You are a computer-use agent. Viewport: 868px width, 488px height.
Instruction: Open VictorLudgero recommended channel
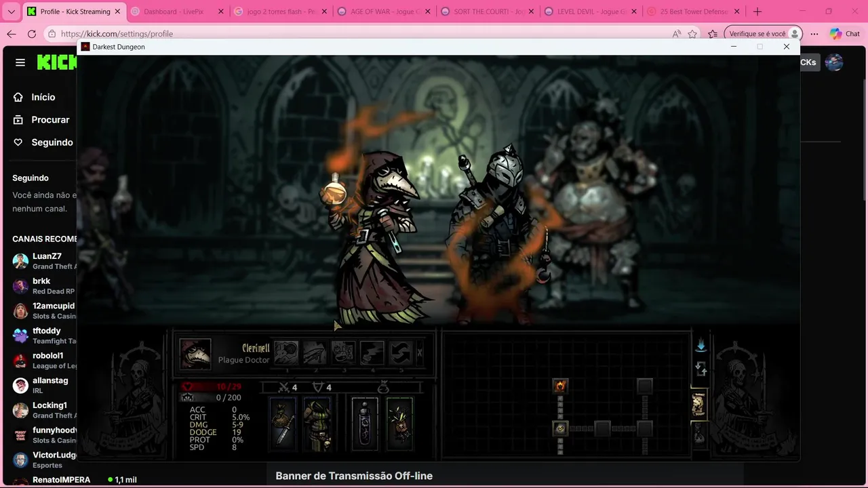click(x=44, y=460)
